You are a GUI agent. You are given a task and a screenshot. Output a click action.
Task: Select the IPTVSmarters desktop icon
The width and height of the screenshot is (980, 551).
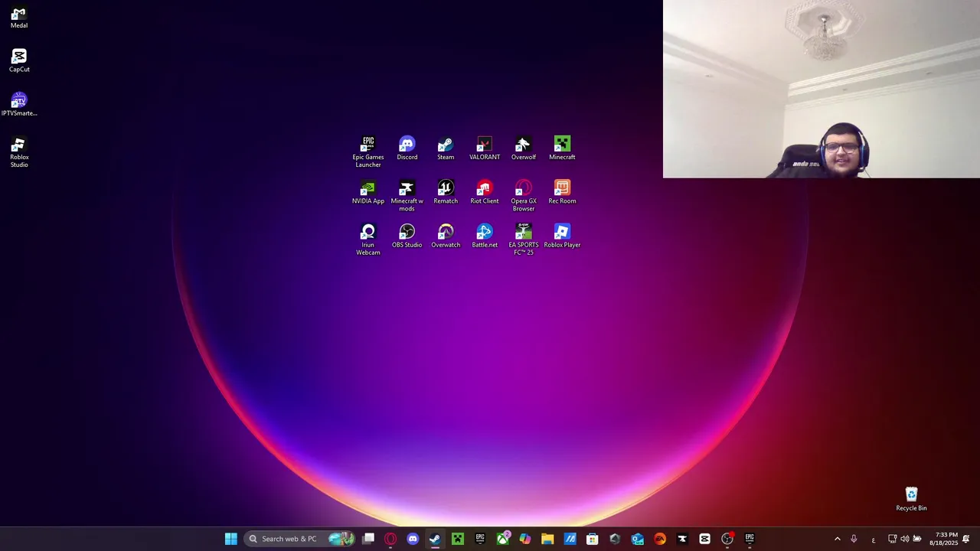19,105
